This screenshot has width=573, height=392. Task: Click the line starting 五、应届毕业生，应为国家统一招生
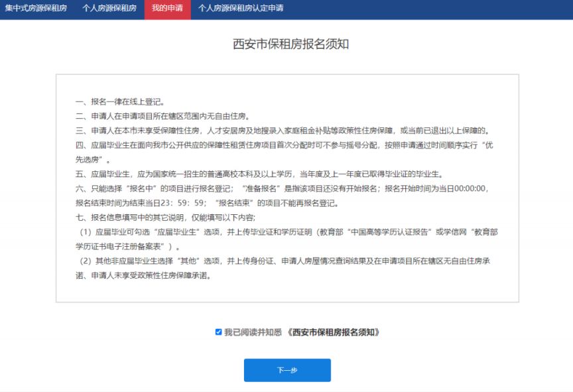point(259,174)
